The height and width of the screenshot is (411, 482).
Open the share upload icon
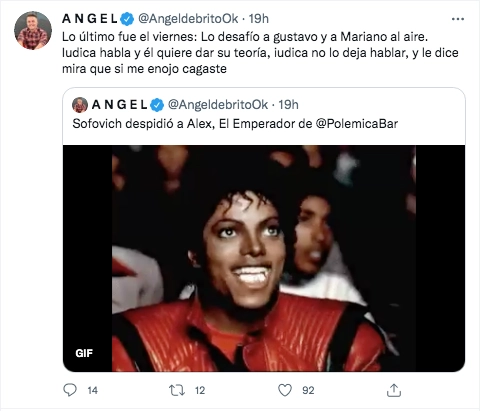394,390
